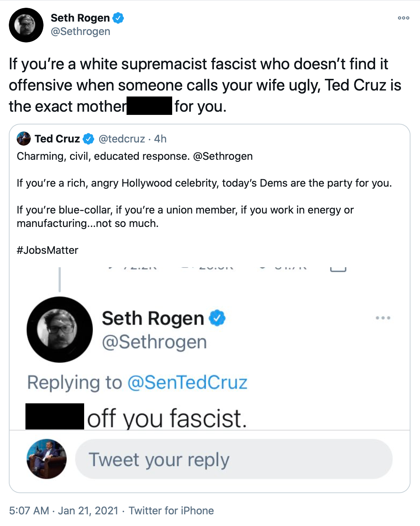Click the verified badge in the embedded screenshot

pos(217,318)
